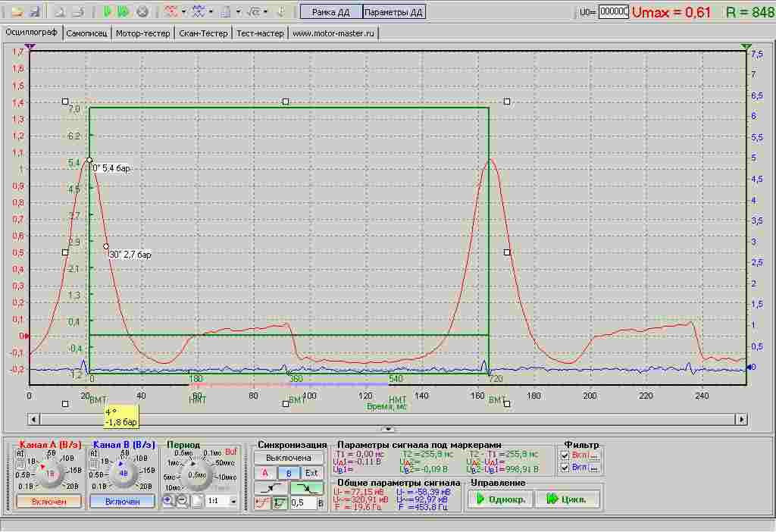
Task: Select rising edge trigger icon
Action: click(271, 488)
